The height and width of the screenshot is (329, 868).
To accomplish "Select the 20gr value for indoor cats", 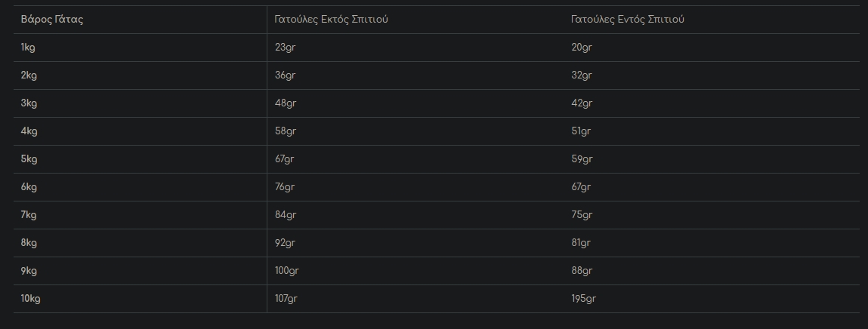I will 582,48.
